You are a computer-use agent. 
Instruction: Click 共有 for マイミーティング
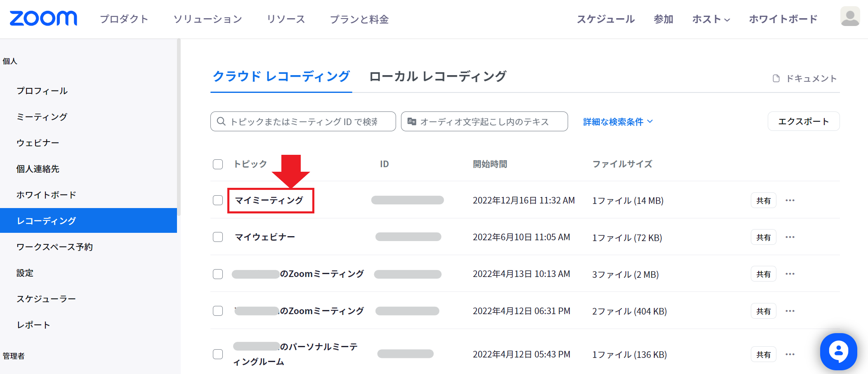[x=764, y=201]
